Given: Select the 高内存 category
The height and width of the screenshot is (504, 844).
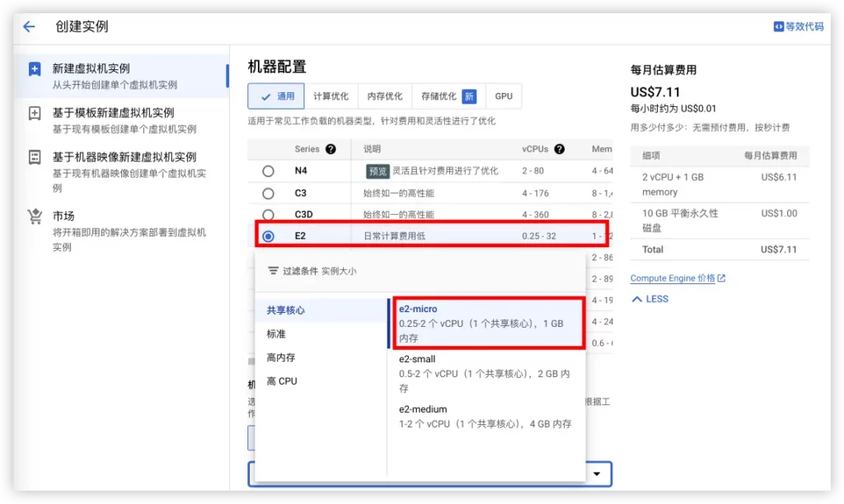Looking at the screenshot, I should click(321, 357).
